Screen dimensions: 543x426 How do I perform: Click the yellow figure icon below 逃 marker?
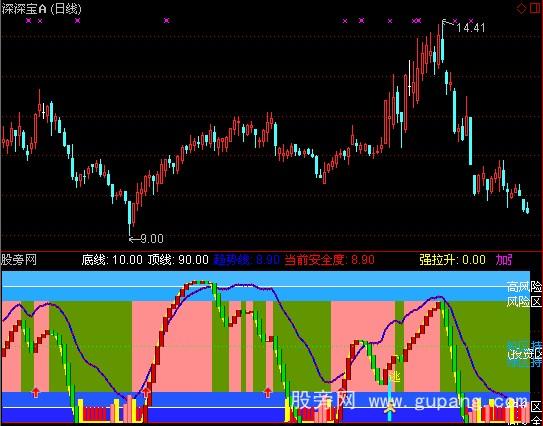390,407
